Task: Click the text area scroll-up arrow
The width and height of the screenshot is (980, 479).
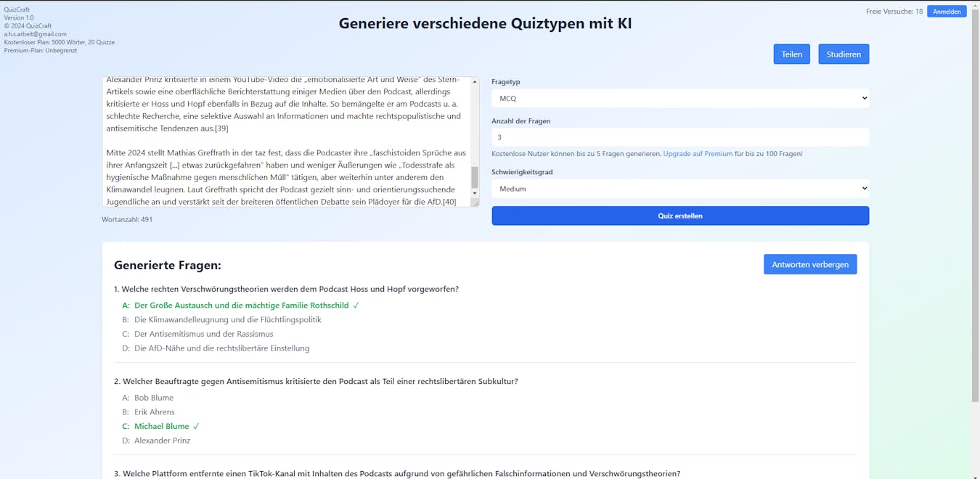Action: pos(475,82)
